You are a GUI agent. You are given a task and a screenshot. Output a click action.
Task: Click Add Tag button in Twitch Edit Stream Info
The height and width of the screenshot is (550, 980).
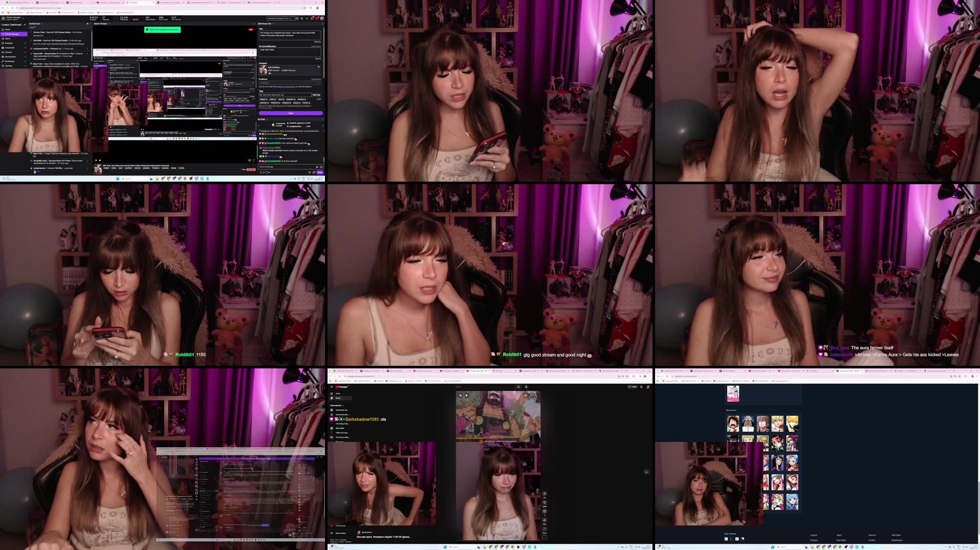tap(316, 95)
